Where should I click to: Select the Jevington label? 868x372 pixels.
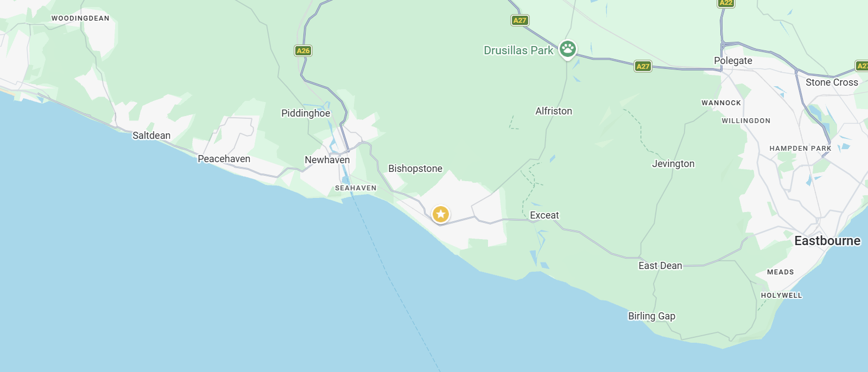tap(673, 164)
